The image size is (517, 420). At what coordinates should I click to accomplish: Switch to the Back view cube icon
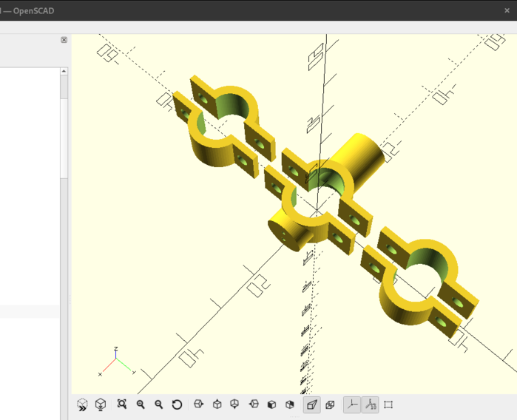click(290, 404)
